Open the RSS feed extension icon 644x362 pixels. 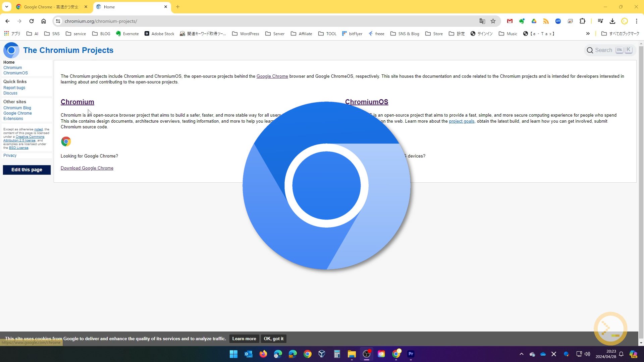(x=546, y=21)
